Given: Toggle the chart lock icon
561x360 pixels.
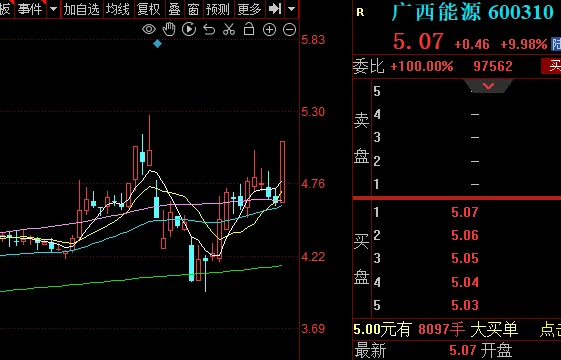Looking at the screenshot, I should [249, 29].
